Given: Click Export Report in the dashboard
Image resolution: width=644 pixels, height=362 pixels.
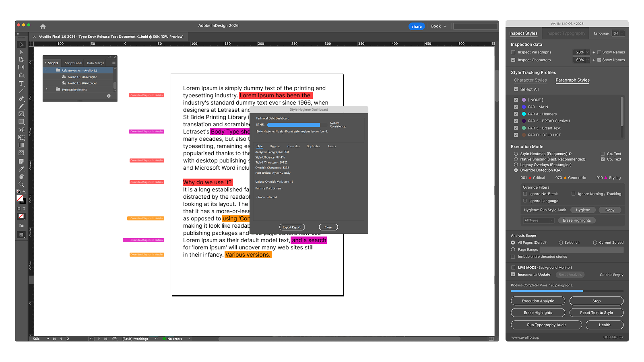Looking at the screenshot, I should 292,227.
